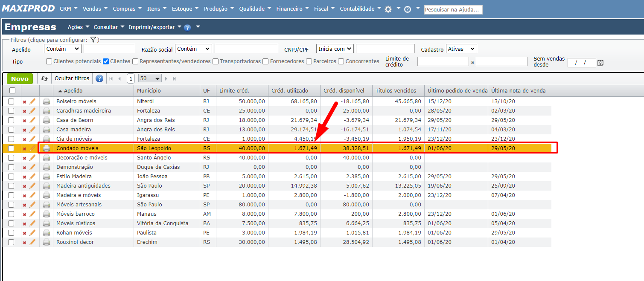Click Ocultar filtros to hide filters

coord(72,78)
